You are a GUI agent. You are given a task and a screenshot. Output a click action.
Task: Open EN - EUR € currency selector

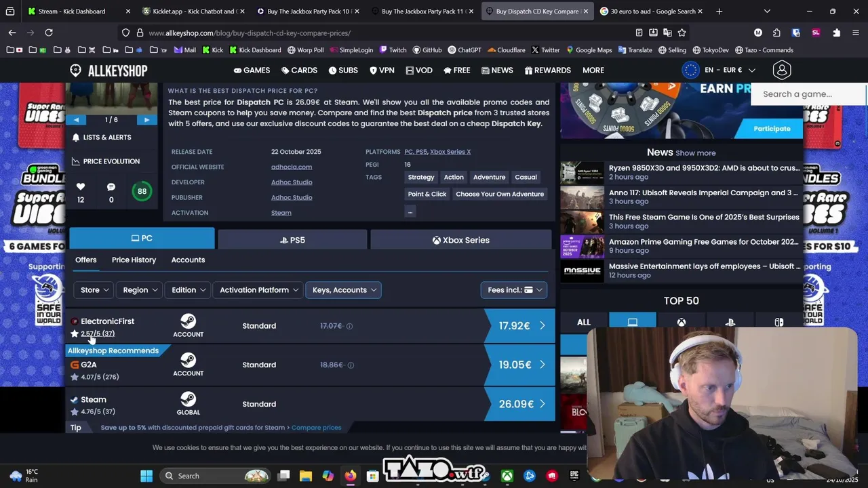point(719,70)
